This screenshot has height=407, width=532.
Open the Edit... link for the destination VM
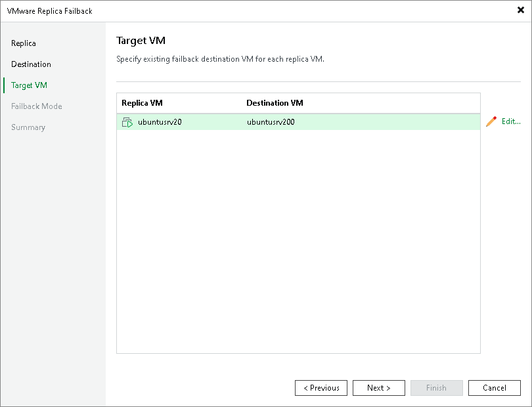pyautogui.click(x=510, y=121)
